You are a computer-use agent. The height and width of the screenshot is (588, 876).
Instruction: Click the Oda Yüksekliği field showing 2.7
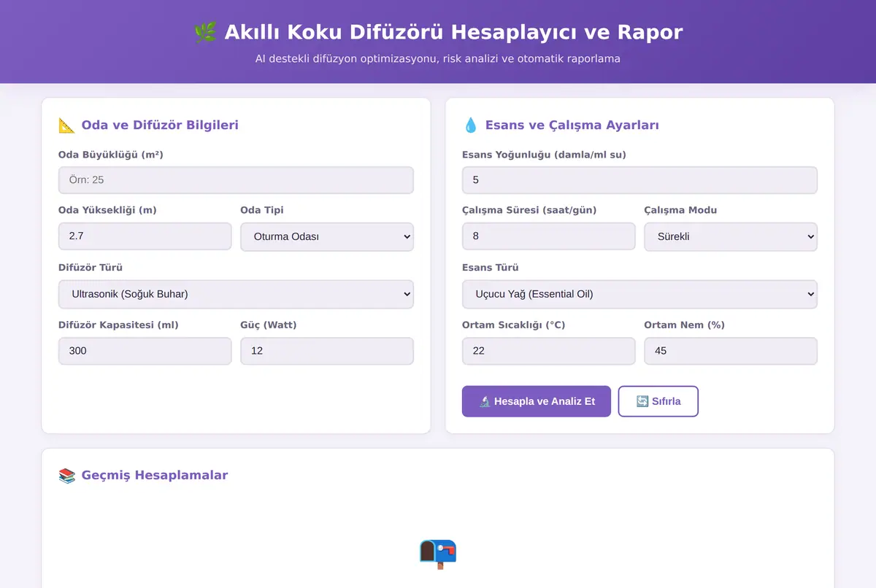145,236
